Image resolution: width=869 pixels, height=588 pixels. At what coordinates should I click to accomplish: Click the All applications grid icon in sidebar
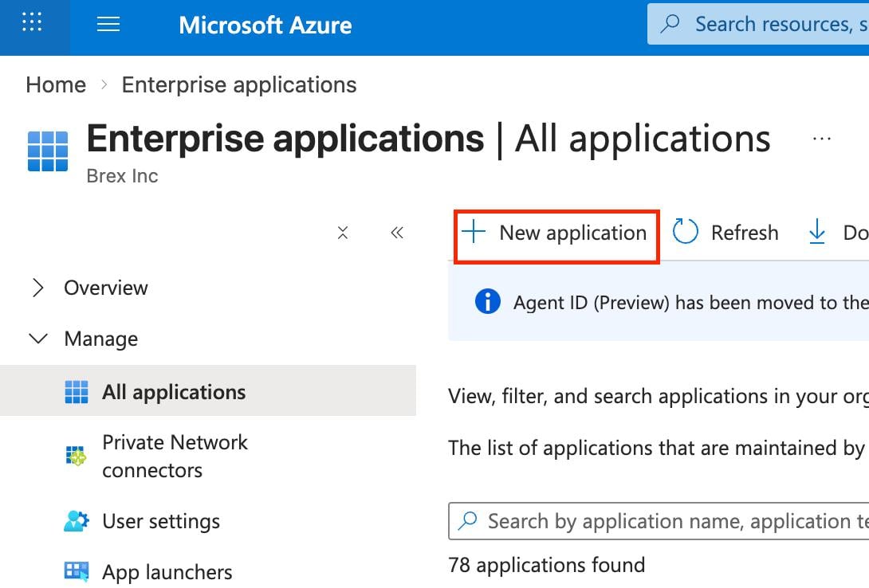click(x=77, y=392)
